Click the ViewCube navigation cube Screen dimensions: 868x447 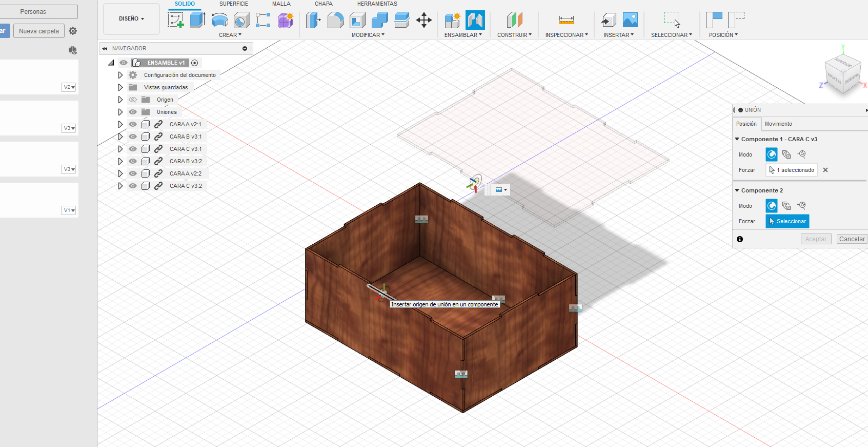point(843,75)
